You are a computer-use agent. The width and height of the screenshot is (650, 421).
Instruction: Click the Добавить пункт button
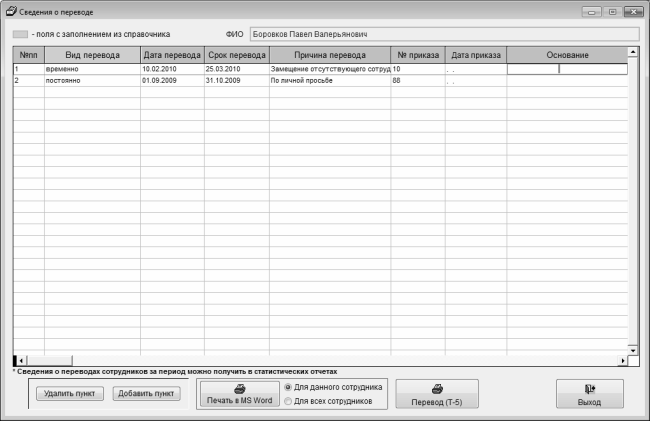146,393
